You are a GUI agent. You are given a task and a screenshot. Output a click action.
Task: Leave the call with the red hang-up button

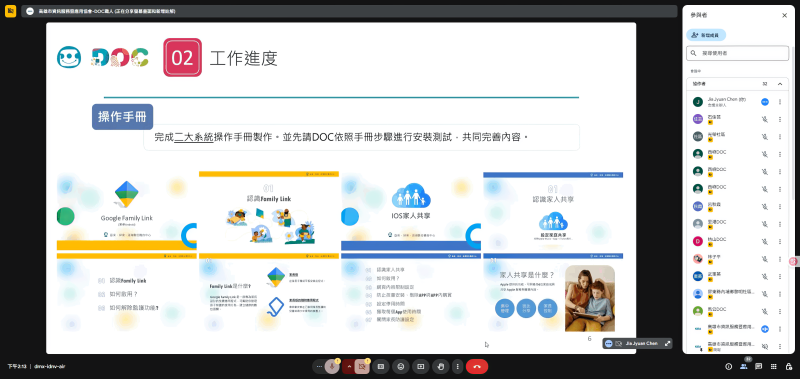[x=477, y=366]
